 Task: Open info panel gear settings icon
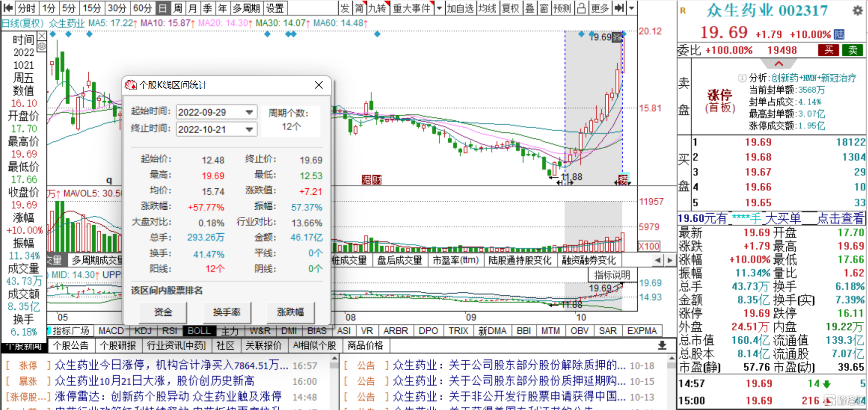tap(42, 46)
